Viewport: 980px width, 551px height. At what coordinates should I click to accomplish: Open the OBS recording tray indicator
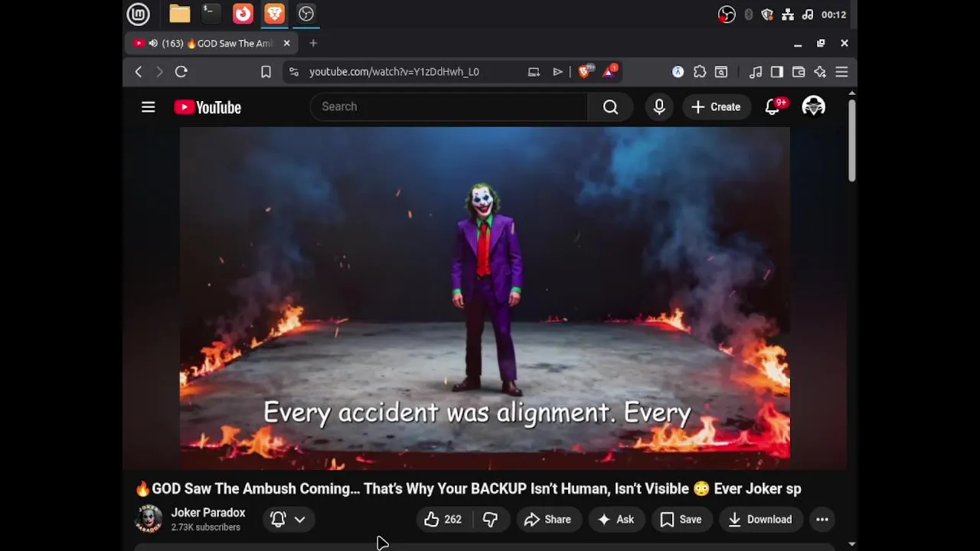tap(727, 15)
